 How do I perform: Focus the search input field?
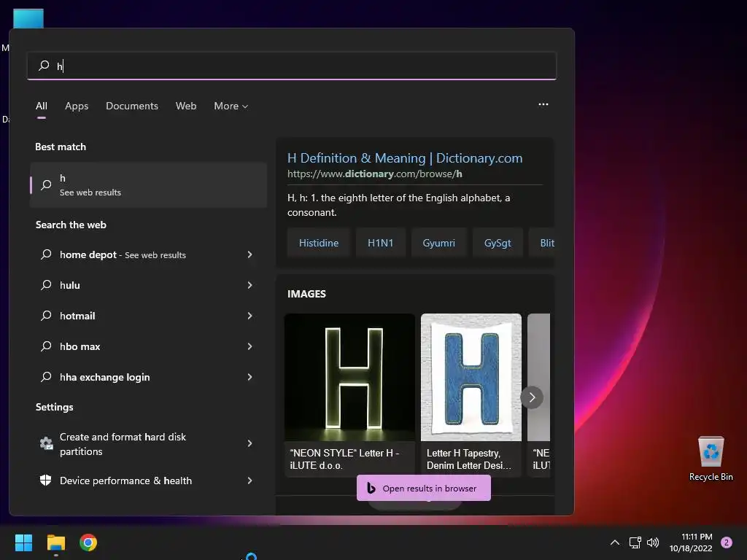(292, 66)
